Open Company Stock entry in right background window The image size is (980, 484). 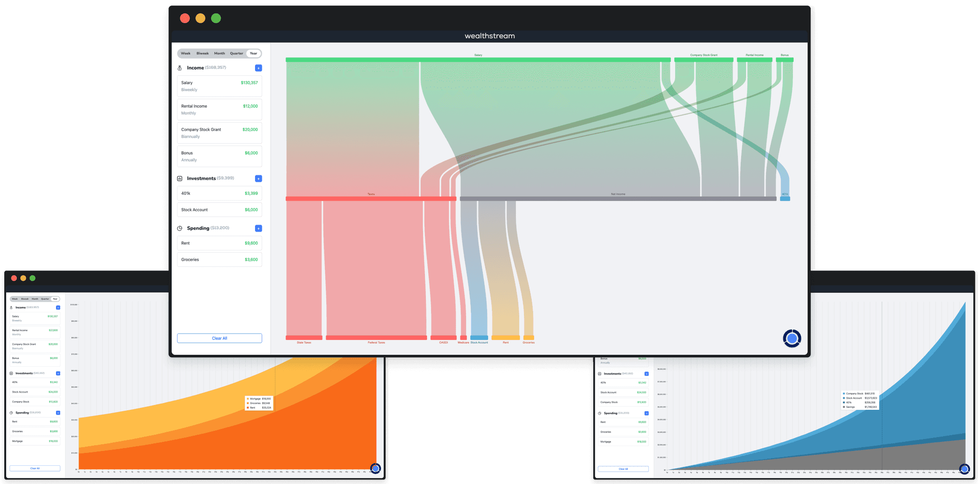[623, 402]
